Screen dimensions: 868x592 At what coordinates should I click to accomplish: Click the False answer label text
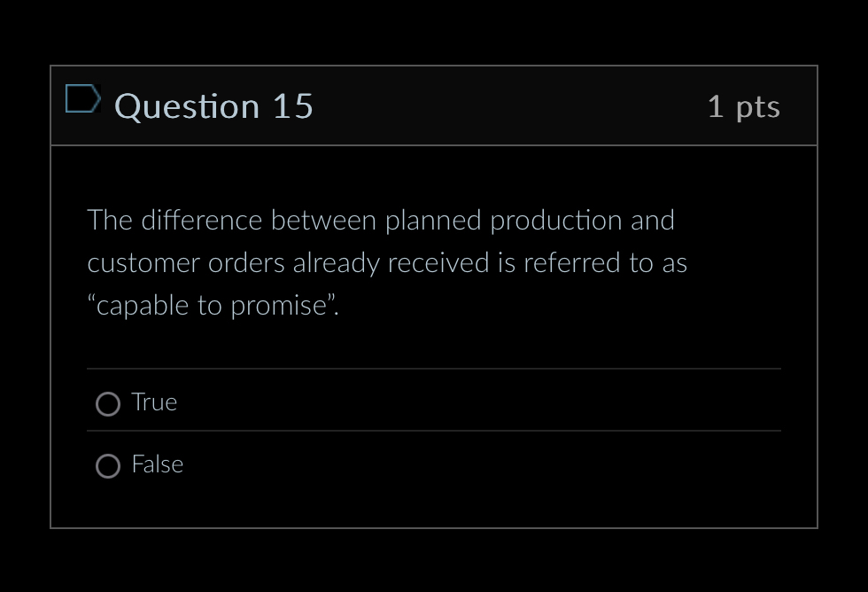tap(158, 464)
